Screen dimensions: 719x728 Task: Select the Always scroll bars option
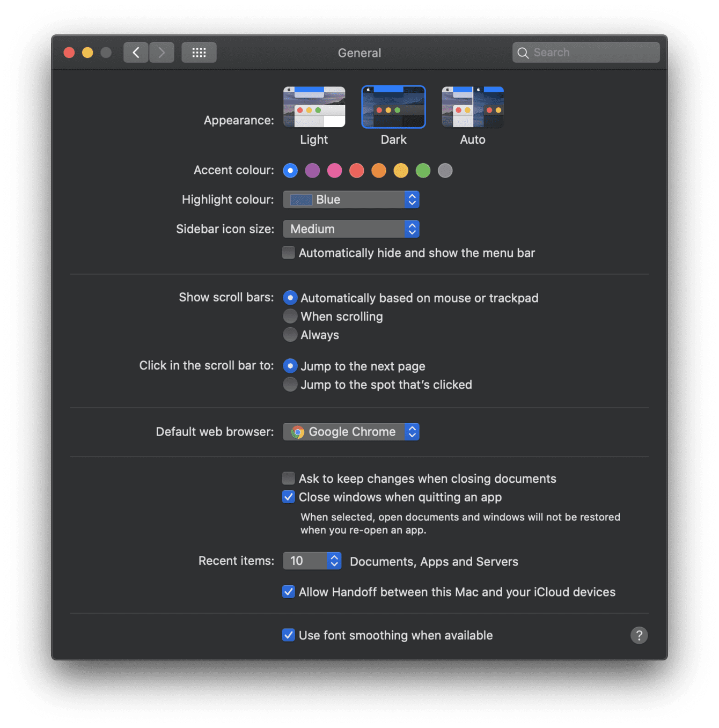pyautogui.click(x=290, y=334)
